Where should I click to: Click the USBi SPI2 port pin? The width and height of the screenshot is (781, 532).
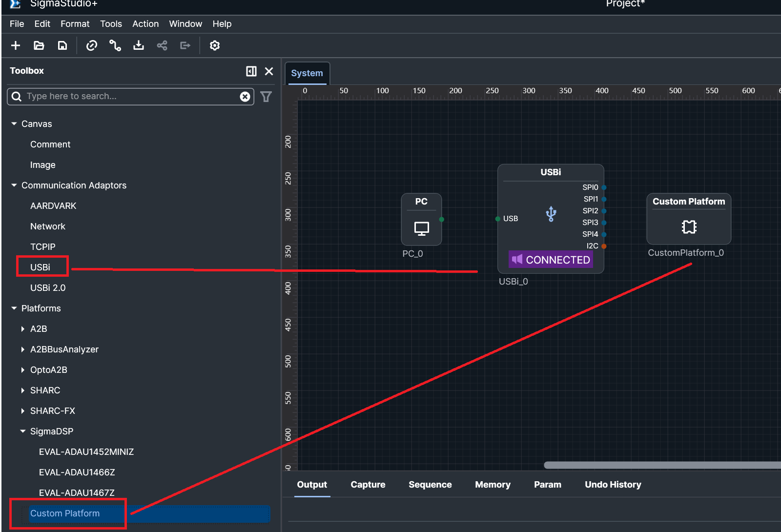click(x=604, y=211)
